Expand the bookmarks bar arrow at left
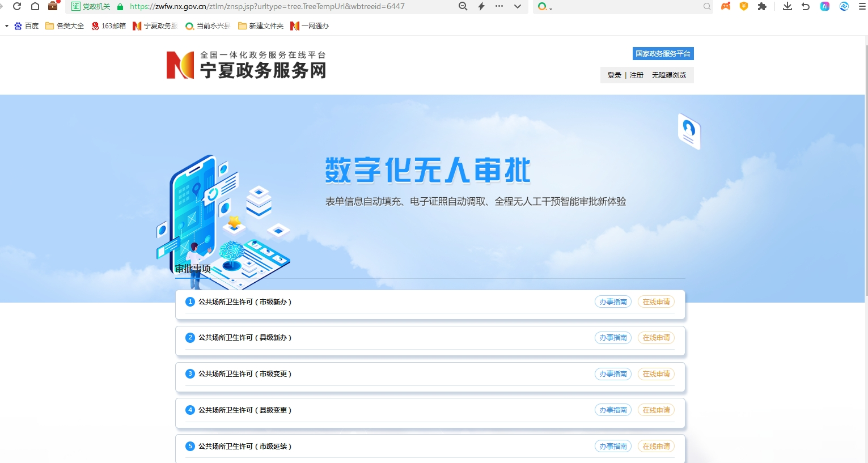The image size is (868, 463). [6, 26]
